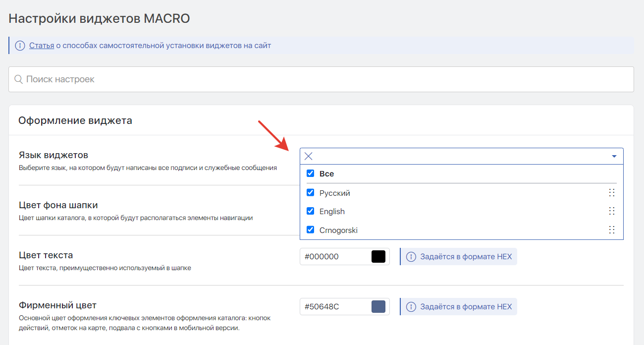Select the Crnogorski option label in the list
The image size is (644, 345).
[x=338, y=230]
